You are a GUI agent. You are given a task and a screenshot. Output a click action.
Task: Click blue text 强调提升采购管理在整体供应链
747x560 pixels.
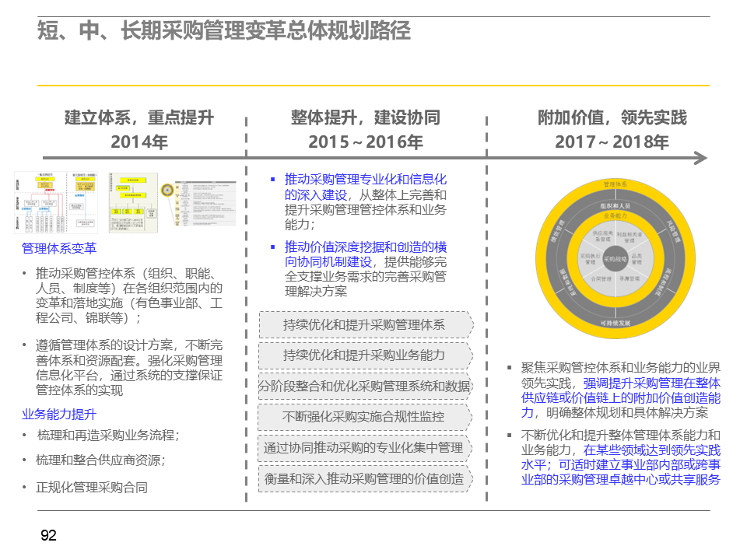(x=621, y=397)
